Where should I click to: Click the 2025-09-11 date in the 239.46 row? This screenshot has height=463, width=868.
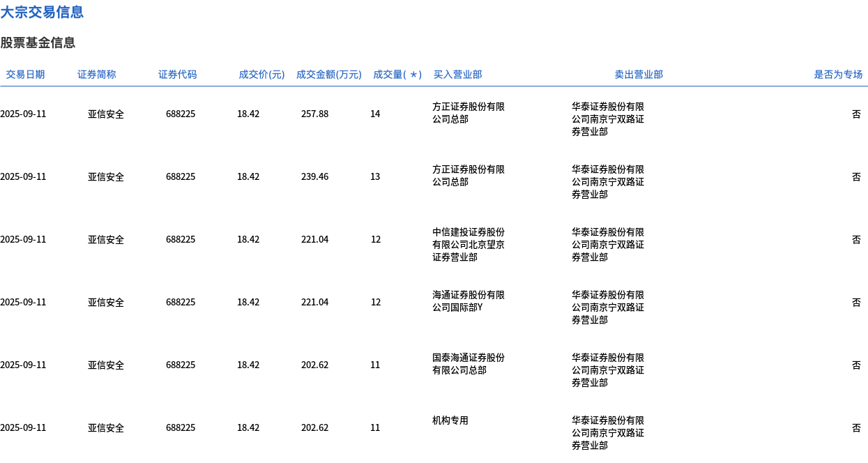click(x=23, y=176)
